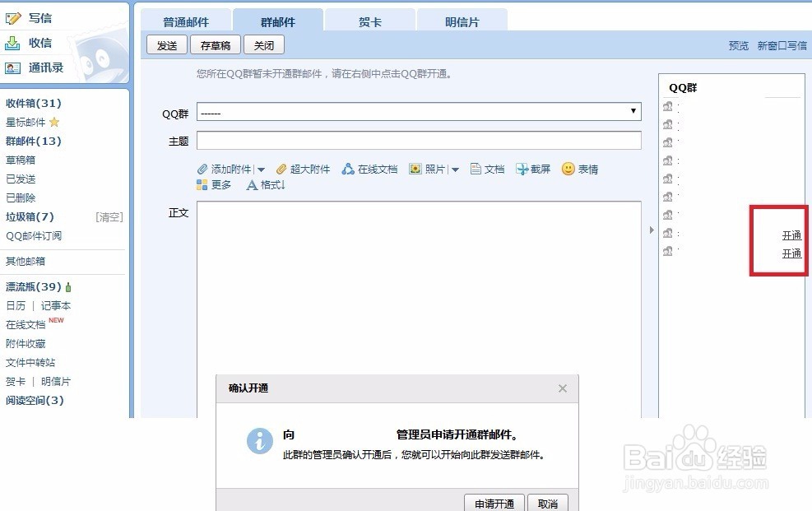This screenshot has height=511, width=812.
Task: Click the 关闭 button
Action: (263, 45)
